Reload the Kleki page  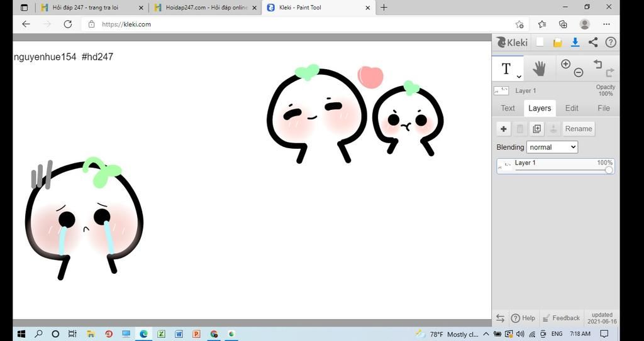68,24
